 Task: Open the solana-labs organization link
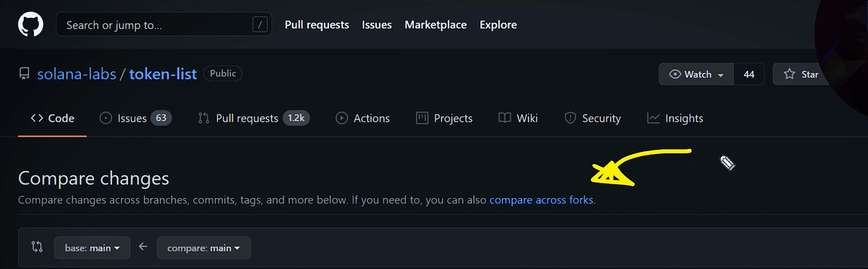[77, 74]
